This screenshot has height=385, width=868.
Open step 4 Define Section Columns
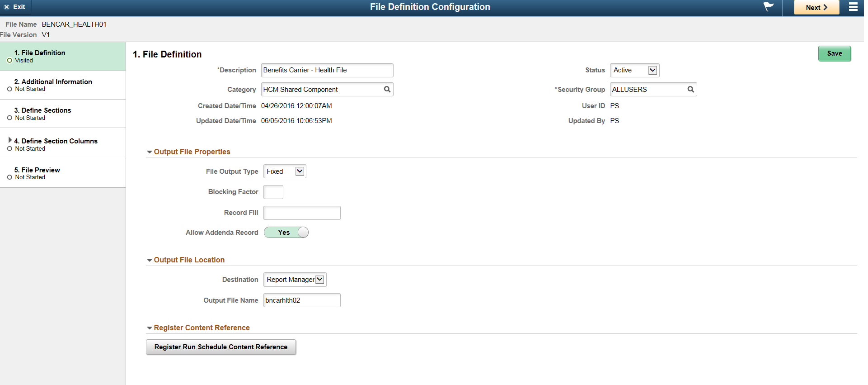click(63, 144)
